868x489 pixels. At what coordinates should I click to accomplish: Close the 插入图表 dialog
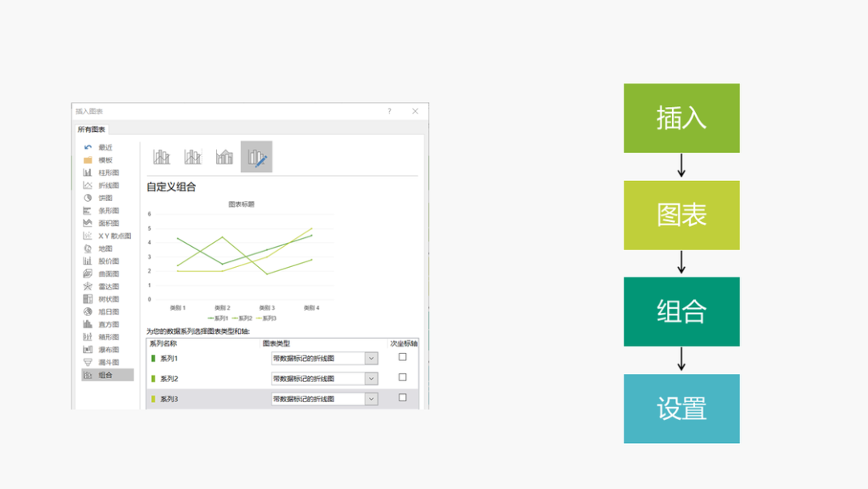coord(416,111)
